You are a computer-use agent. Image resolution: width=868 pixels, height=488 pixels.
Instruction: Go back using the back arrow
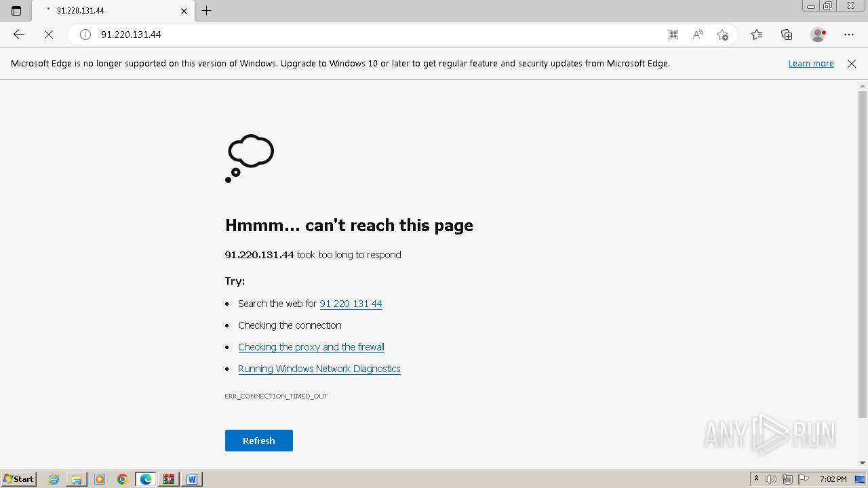[x=19, y=35]
